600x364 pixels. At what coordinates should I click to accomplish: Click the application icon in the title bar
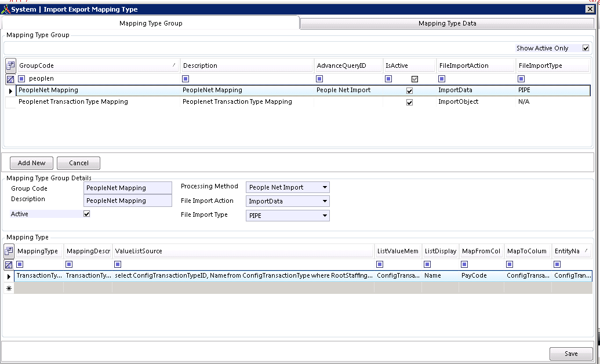(x=5, y=9)
